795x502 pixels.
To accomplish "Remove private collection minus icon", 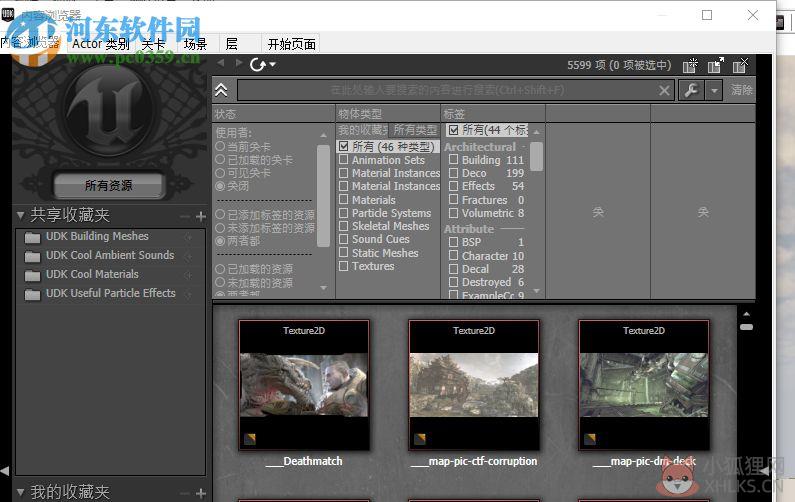I will (x=185, y=493).
